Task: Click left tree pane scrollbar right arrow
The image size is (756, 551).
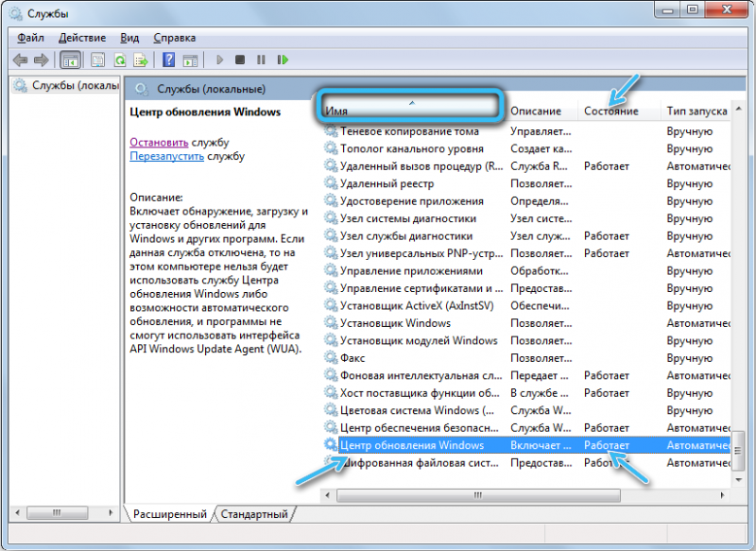Action: click(111, 512)
